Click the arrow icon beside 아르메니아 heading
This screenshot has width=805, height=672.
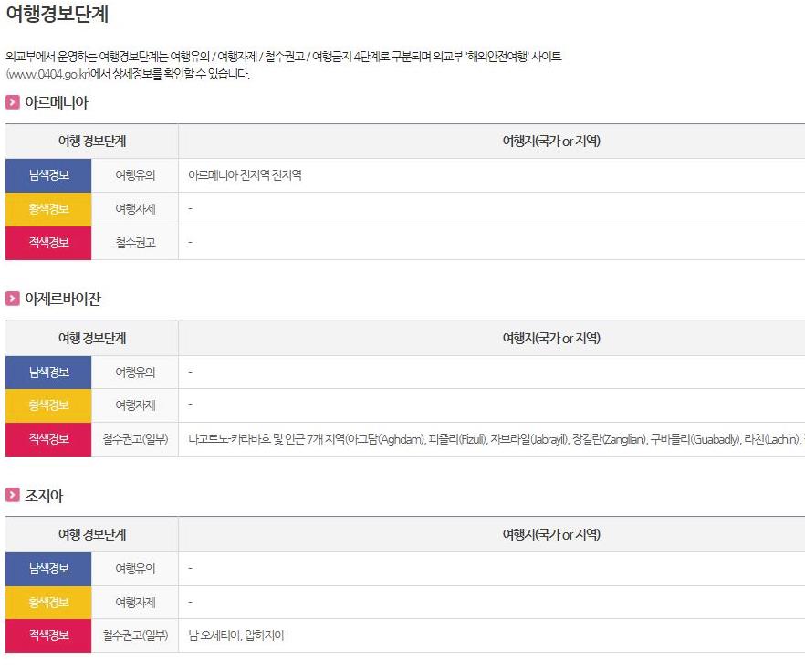pyautogui.click(x=13, y=102)
